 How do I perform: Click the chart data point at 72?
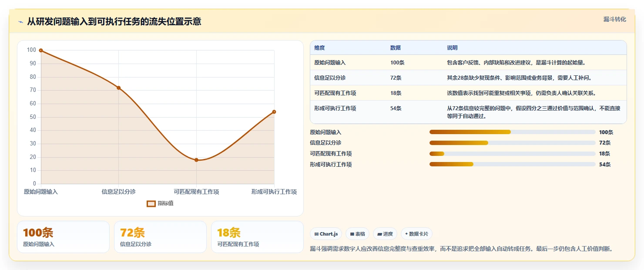click(x=118, y=88)
